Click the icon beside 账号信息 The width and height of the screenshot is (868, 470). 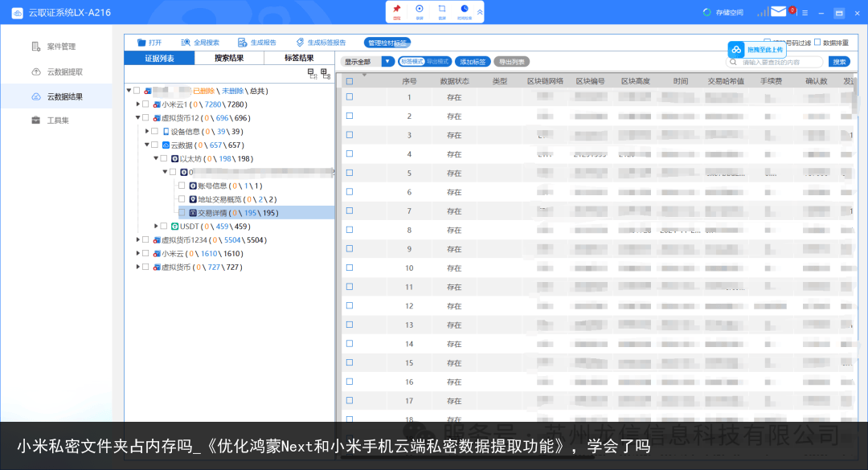tap(193, 186)
